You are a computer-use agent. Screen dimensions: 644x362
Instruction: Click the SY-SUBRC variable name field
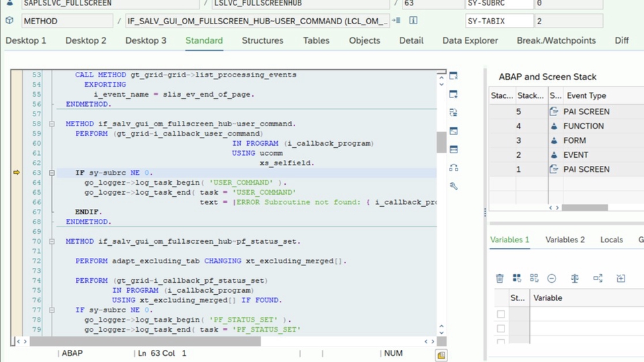point(499,3)
